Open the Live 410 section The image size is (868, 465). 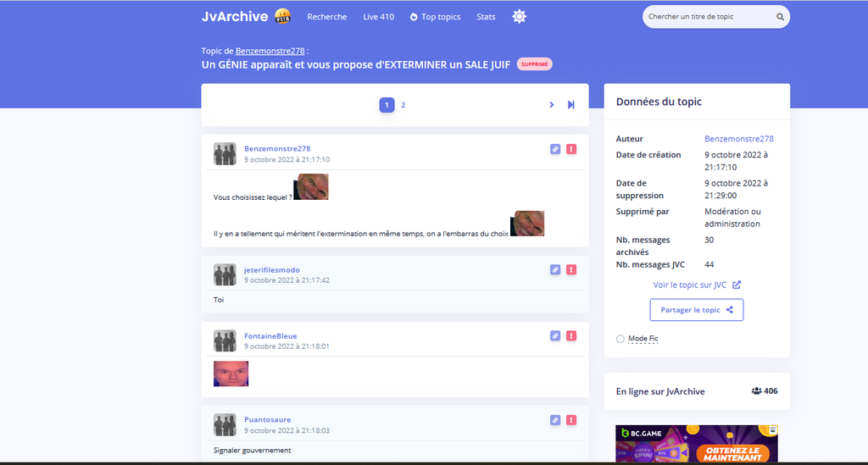tap(378, 17)
